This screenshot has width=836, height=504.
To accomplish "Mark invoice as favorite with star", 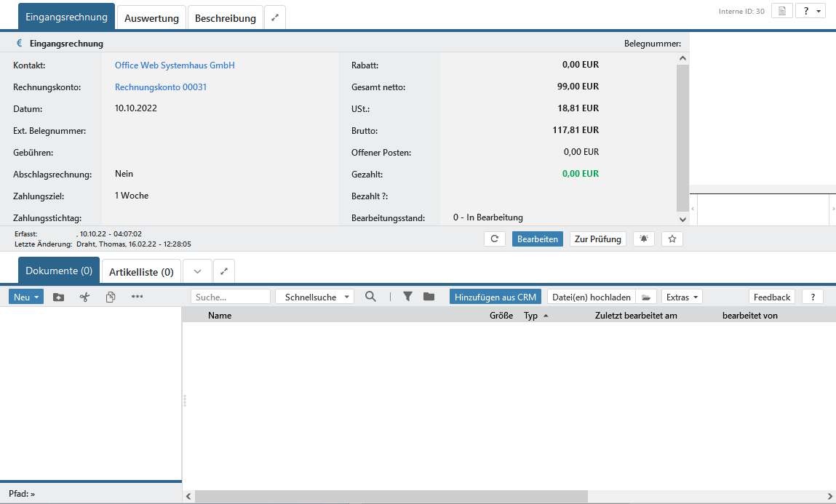I will tap(672, 239).
